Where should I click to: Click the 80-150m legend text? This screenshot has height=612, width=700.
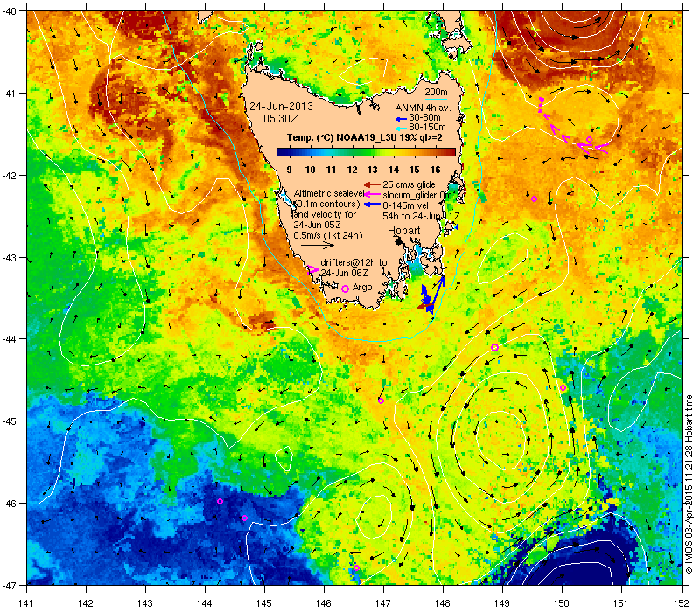tap(428, 127)
